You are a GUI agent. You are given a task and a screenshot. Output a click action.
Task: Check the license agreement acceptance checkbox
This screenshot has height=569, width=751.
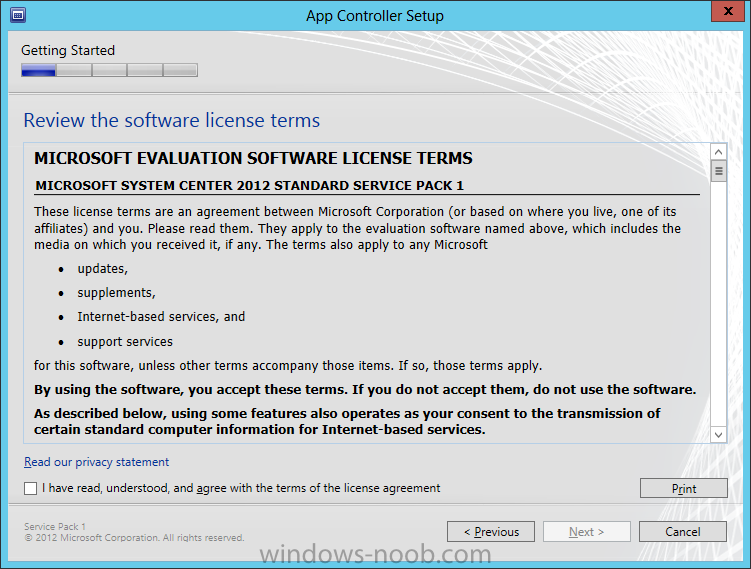tap(31, 489)
